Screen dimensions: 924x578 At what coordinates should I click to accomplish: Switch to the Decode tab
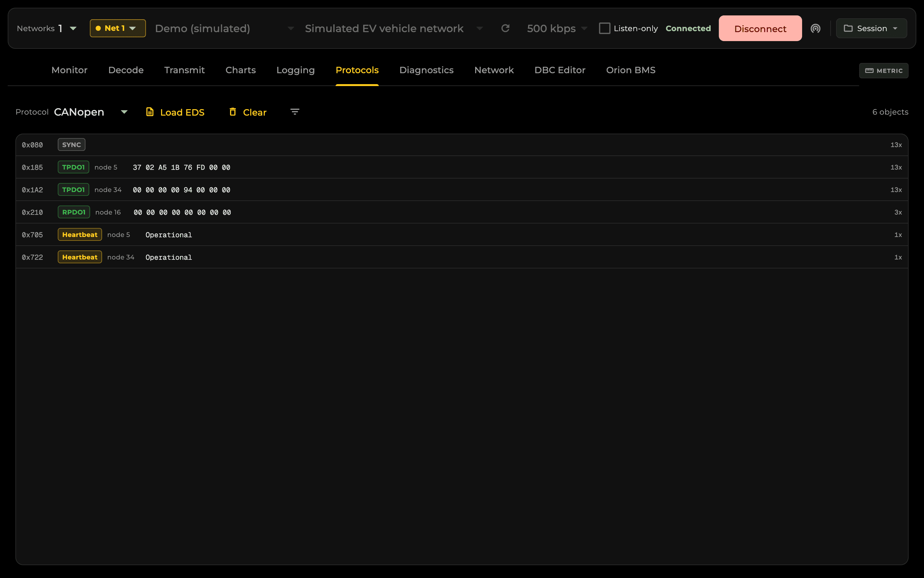click(126, 70)
